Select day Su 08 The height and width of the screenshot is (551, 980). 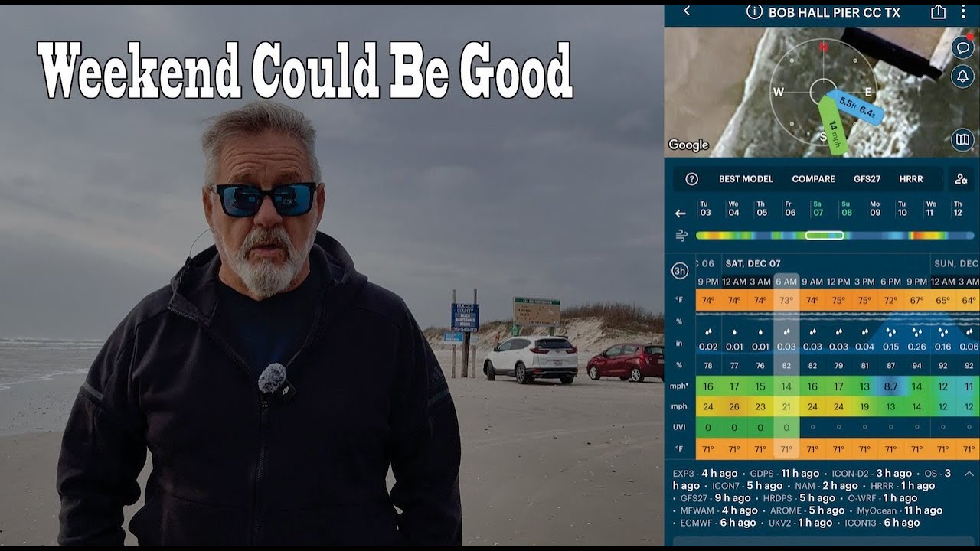846,209
